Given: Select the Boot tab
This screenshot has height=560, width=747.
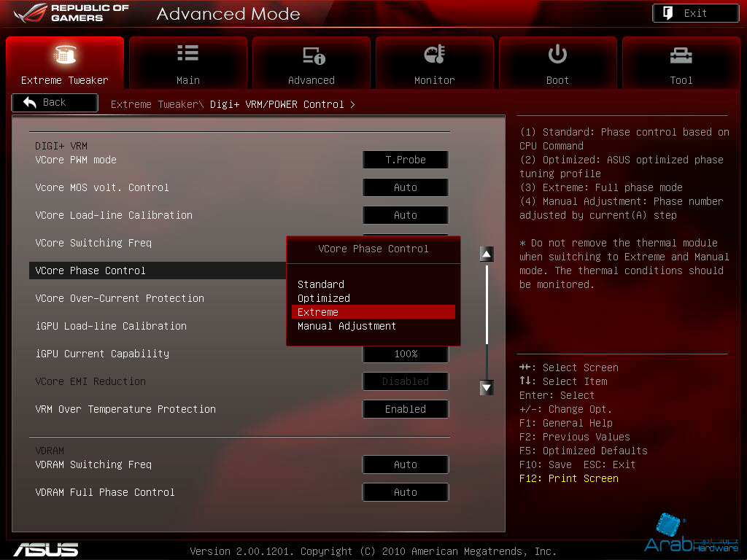Looking at the screenshot, I should point(557,63).
